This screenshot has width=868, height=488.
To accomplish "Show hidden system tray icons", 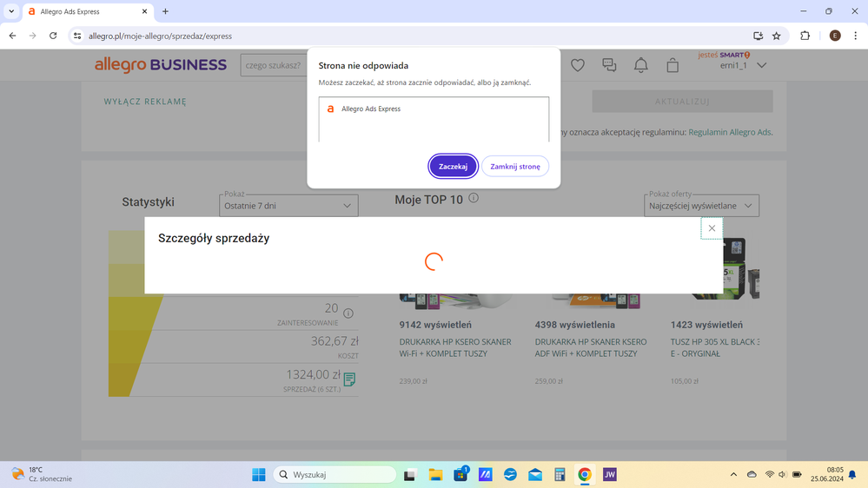I will coord(733,475).
